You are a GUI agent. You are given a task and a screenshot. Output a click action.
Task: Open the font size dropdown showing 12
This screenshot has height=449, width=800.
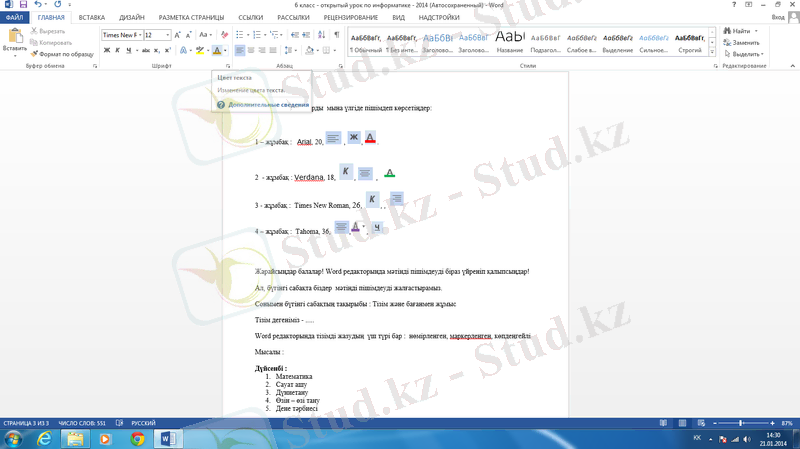[157, 35]
